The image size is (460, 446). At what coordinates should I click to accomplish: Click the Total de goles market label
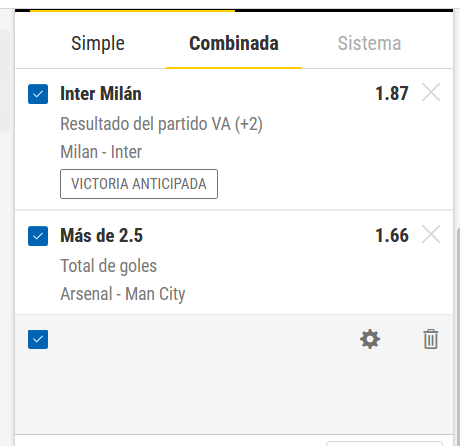[x=108, y=266]
